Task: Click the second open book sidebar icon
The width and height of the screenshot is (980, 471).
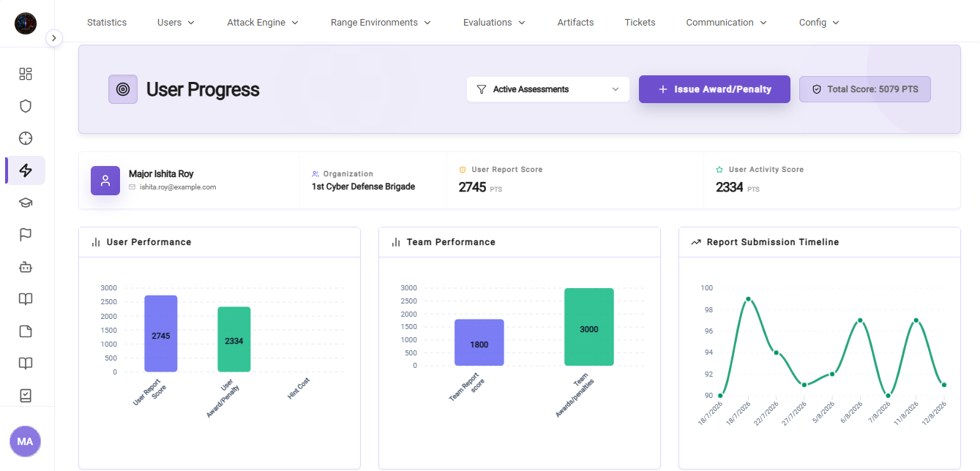Action: pyautogui.click(x=26, y=363)
